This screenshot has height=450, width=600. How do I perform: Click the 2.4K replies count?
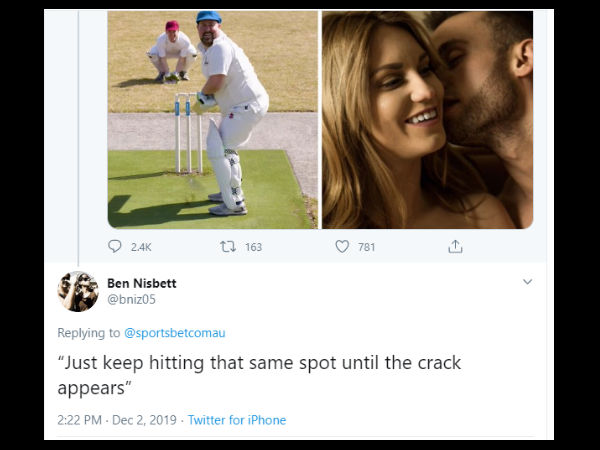pyautogui.click(x=141, y=247)
